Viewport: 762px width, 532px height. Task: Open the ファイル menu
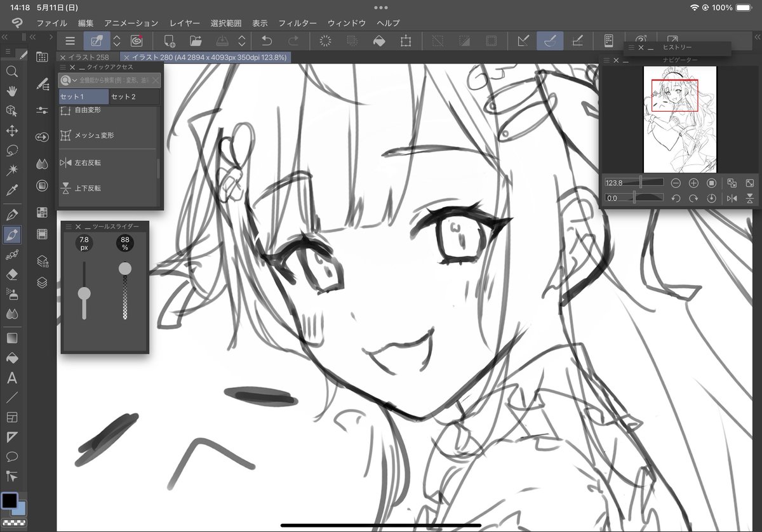click(51, 23)
